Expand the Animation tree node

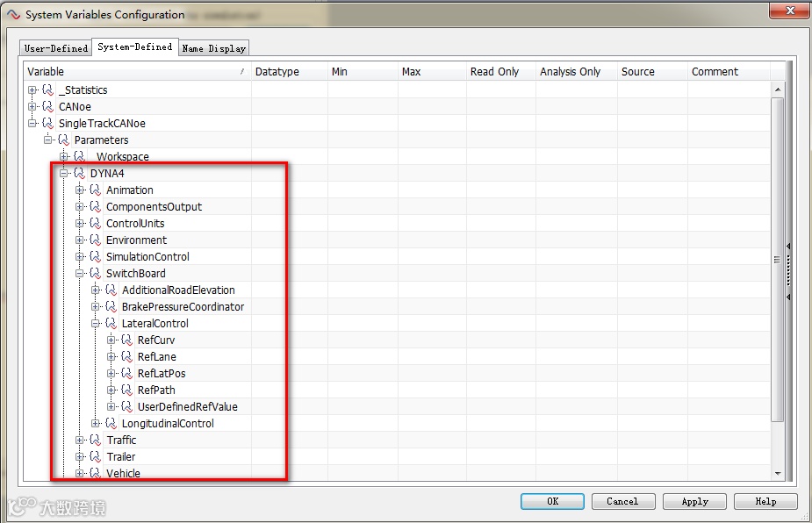(x=80, y=190)
